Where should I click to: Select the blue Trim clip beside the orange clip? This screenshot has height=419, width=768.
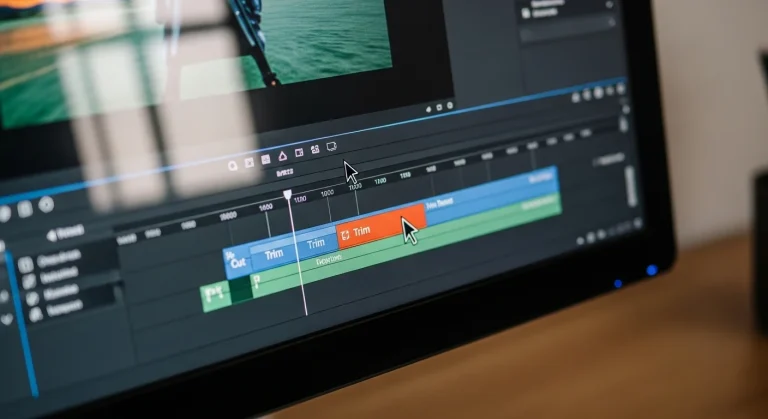316,243
